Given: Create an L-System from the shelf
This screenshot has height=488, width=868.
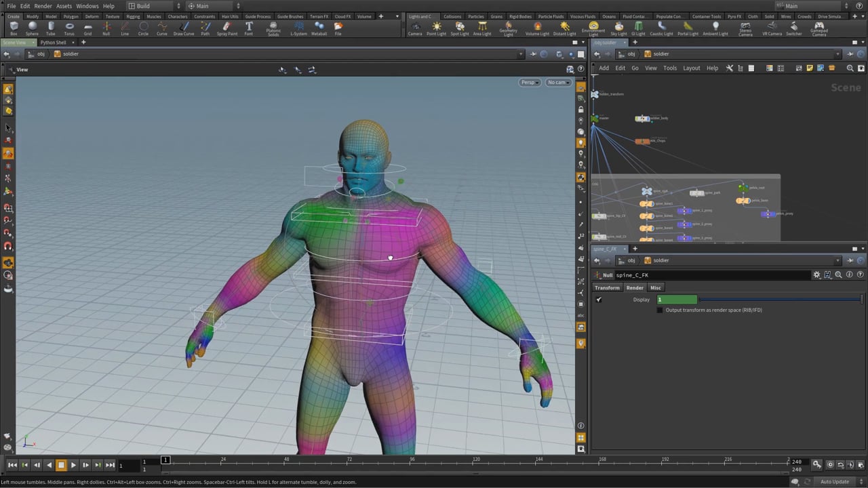Looking at the screenshot, I should click(x=297, y=27).
